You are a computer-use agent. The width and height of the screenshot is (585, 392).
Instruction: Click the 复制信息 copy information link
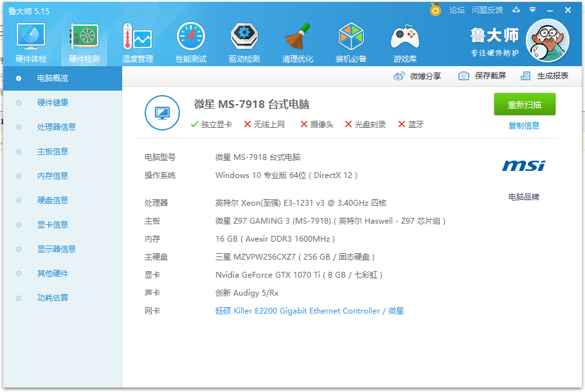(x=525, y=124)
